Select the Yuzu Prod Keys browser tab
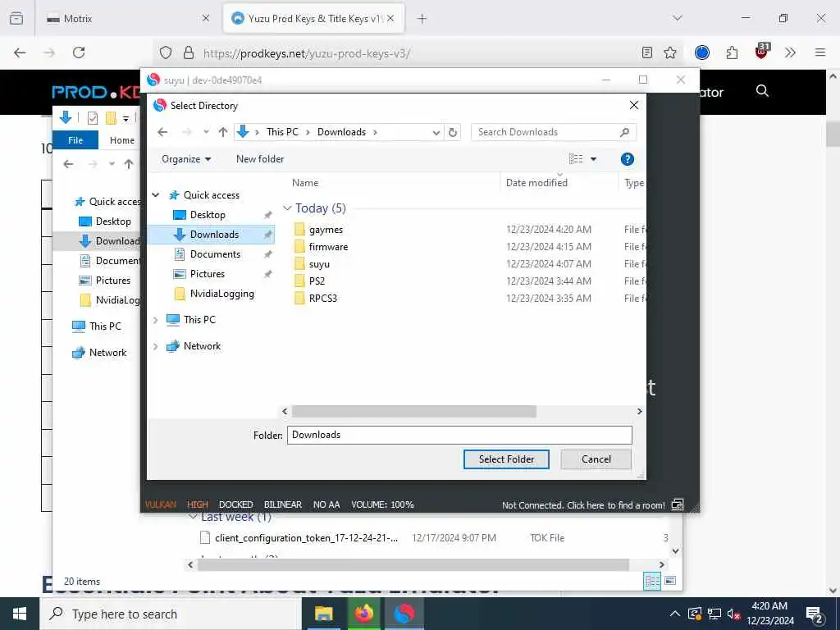The height and width of the screenshot is (630, 840). (313, 18)
